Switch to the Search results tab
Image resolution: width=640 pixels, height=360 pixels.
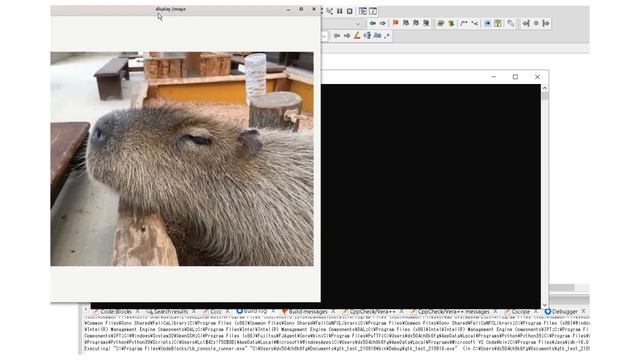(x=171, y=312)
